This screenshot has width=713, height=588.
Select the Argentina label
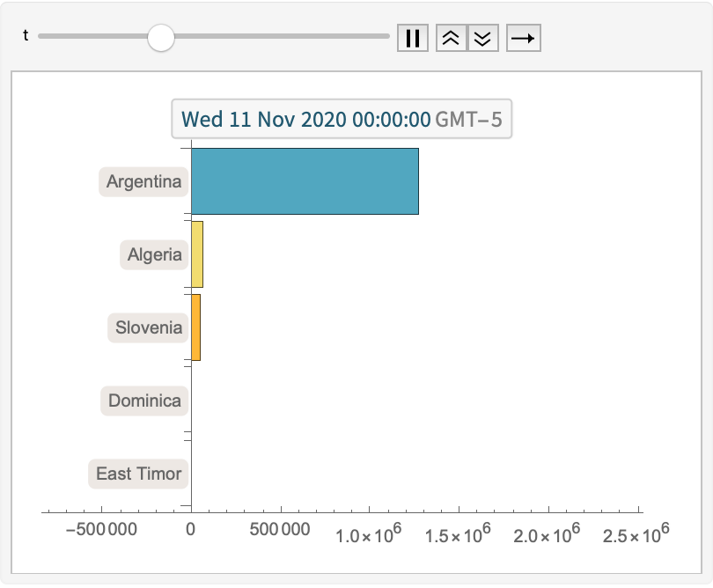143,181
